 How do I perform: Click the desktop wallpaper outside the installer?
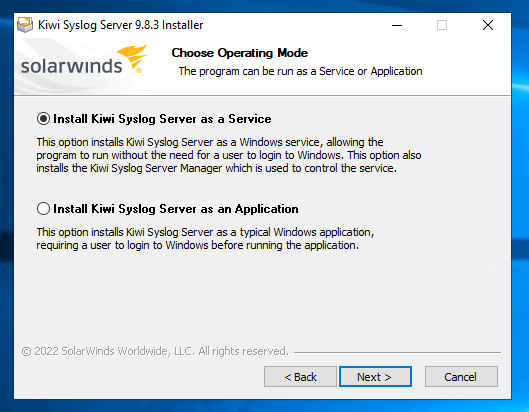click(520, 202)
